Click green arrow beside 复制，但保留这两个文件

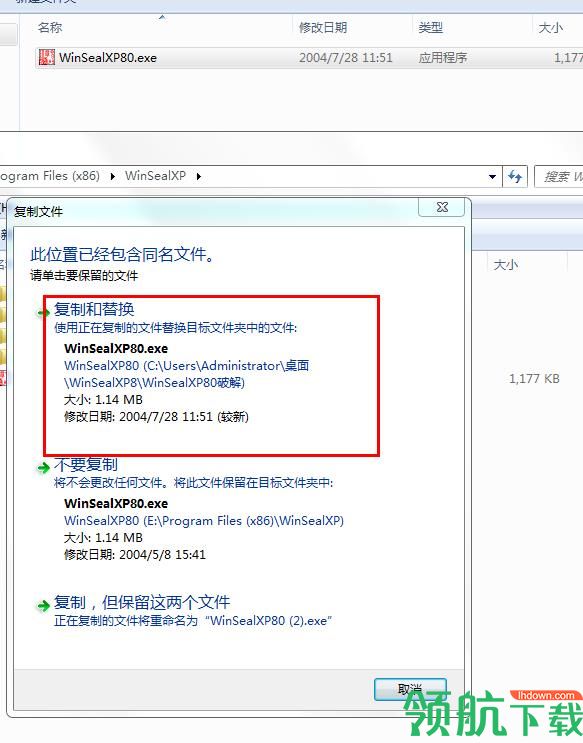point(44,605)
